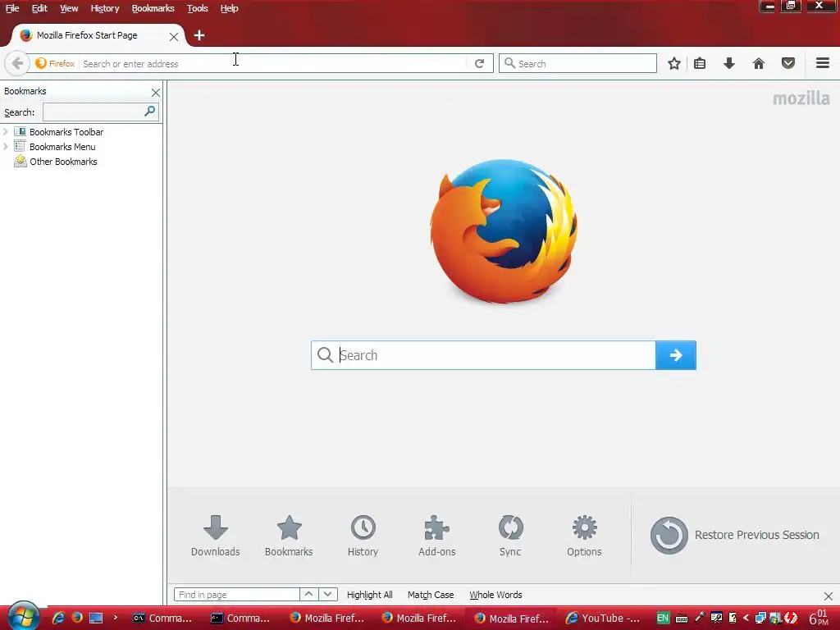Click Restore Previous Session
Image resolution: width=840 pixels, height=630 pixels.
(x=734, y=535)
